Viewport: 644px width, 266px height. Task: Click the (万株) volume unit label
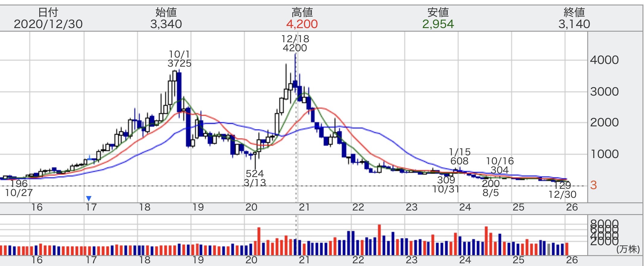tap(628, 249)
